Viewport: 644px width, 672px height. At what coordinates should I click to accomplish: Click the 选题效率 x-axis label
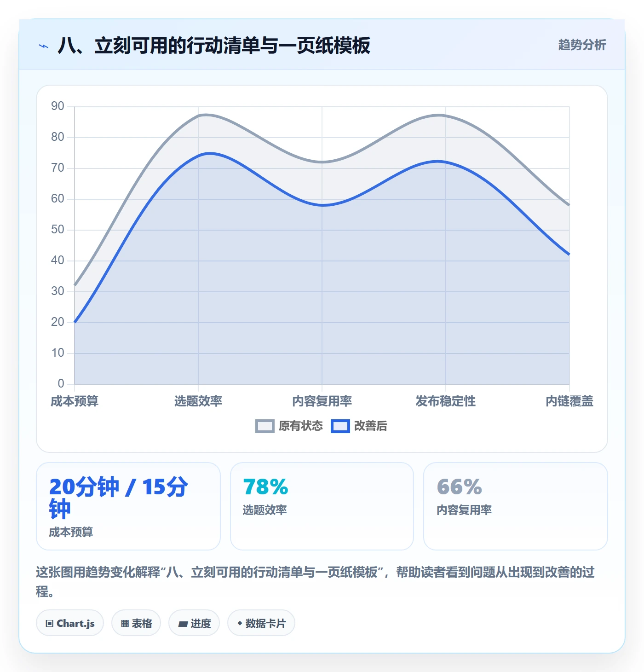pos(198,401)
